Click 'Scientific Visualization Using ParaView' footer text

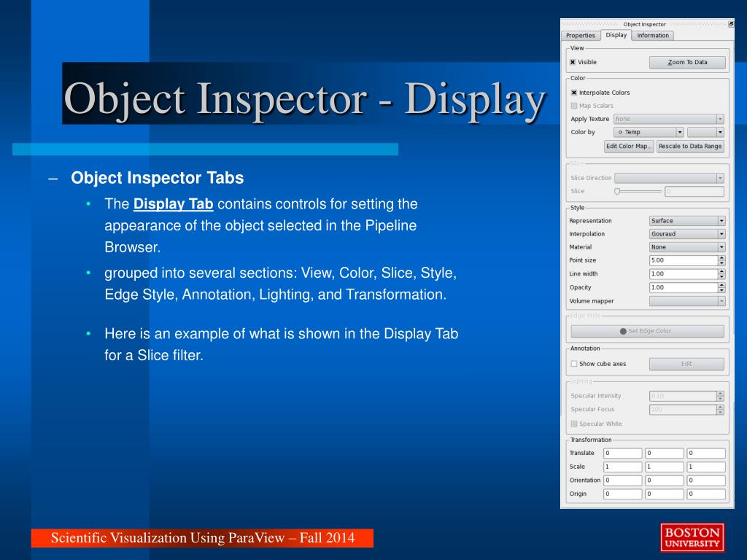pyautogui.click(x=167, y=537)
